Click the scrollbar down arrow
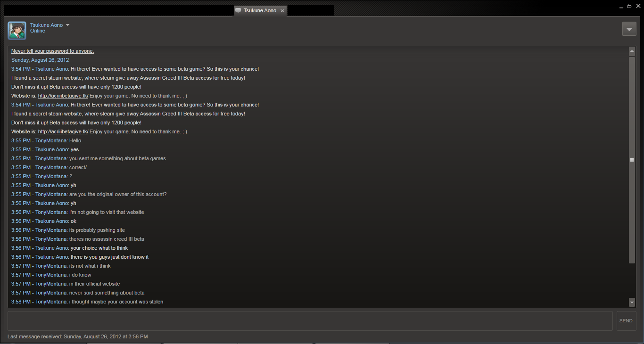 tap(632, 302)
